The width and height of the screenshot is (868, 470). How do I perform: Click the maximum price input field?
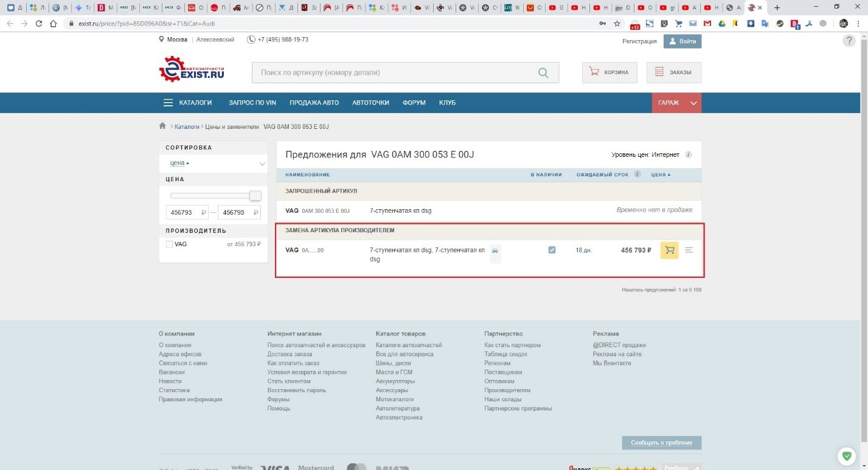click(239, 212)
